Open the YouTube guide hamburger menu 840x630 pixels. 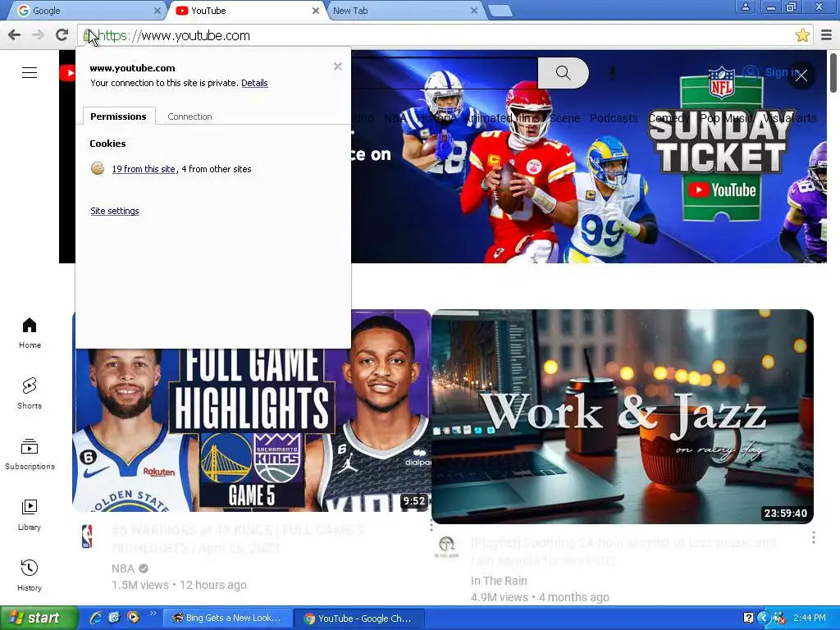point(30,72)
